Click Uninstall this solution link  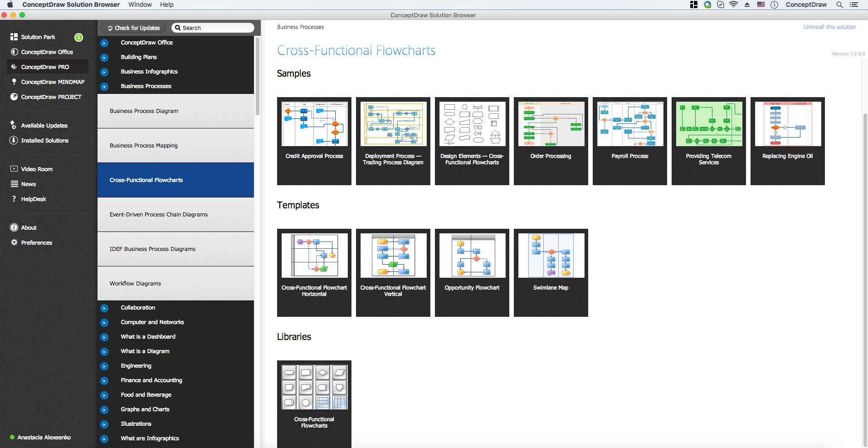point(829,27)
